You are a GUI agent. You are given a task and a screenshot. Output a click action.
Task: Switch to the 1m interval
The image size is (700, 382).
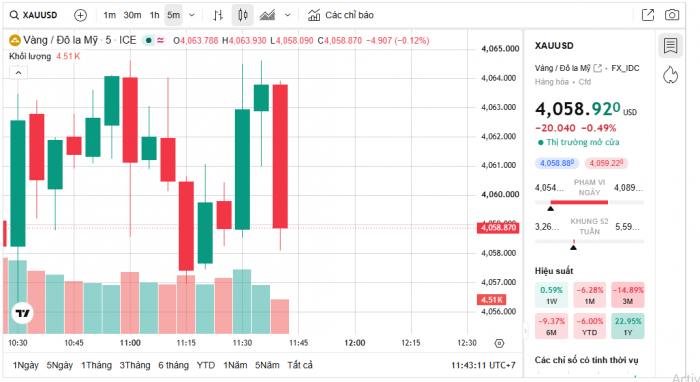tap(109, 15)
